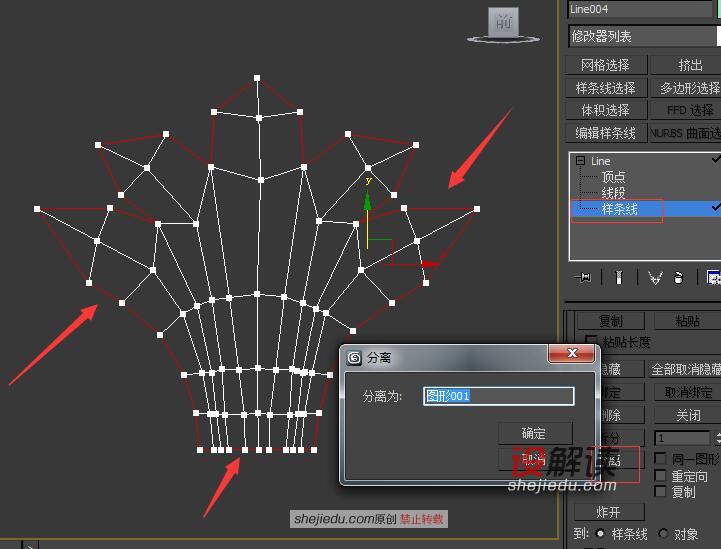Click the 挤出 modifier button
Viewport: 721px width, 549px height.
click(x=687, y=65)
